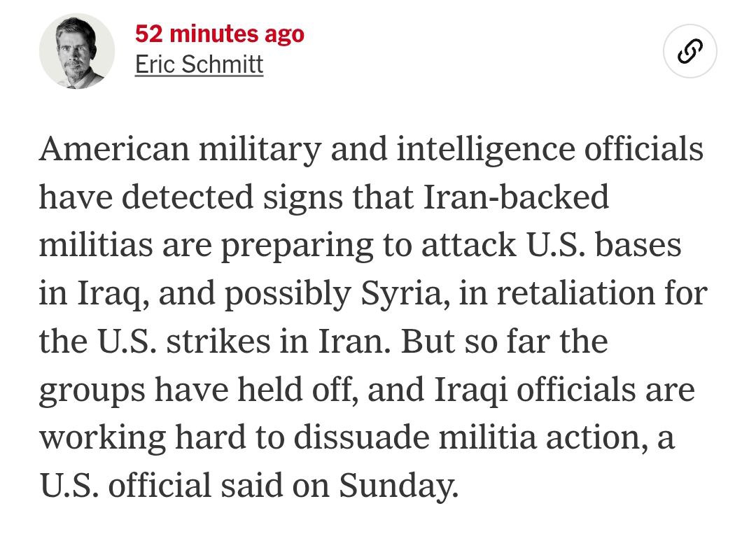The width and height of the screenshot is (756, 541).
Task: Click the word "Syria," in the text
Action: pyautogui.click(x=405, y=295)
